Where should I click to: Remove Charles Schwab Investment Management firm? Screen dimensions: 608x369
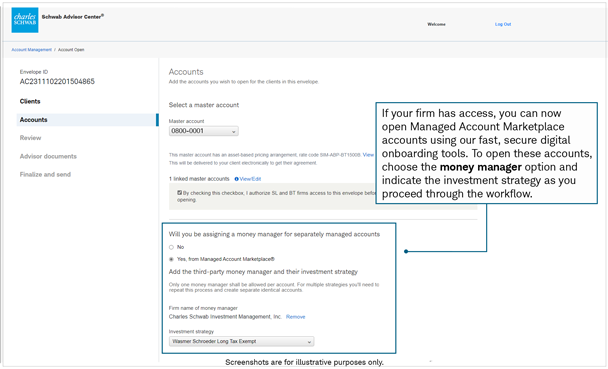(295, 317)
